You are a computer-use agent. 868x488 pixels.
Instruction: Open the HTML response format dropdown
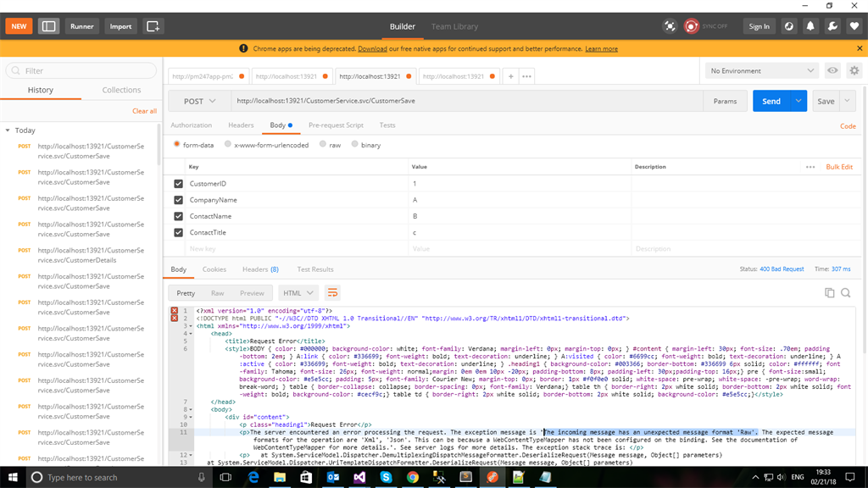coord(298,293)
